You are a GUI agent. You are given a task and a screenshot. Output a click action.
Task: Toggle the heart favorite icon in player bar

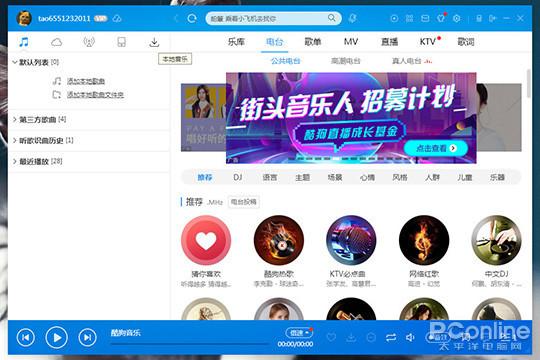tap(331, 337)
